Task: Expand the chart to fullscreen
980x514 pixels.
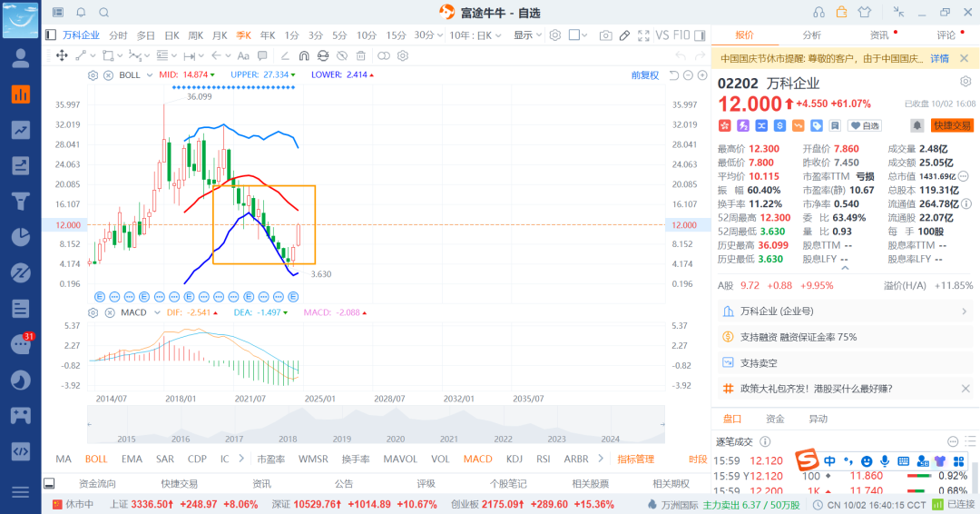Action: tap(643, 35)
